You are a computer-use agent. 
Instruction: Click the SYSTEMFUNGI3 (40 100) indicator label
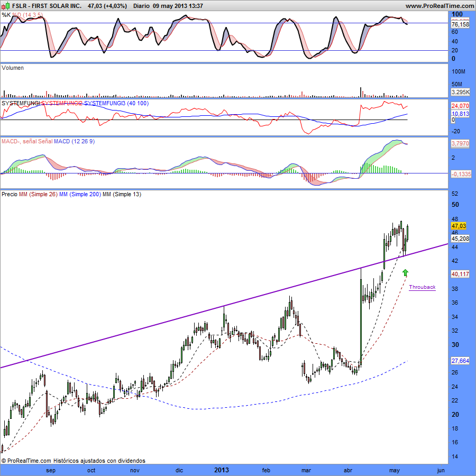116,103
